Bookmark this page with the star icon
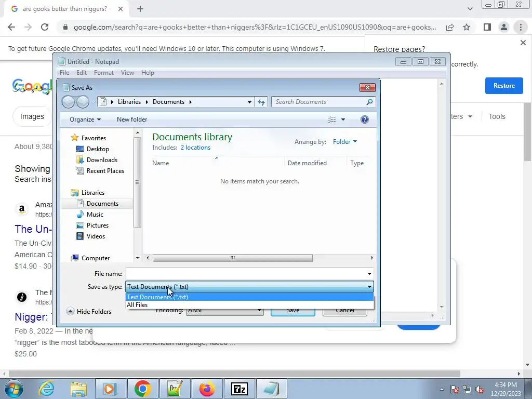The width and height of the screenshot is (532, 399). click(x=467, y=27)
